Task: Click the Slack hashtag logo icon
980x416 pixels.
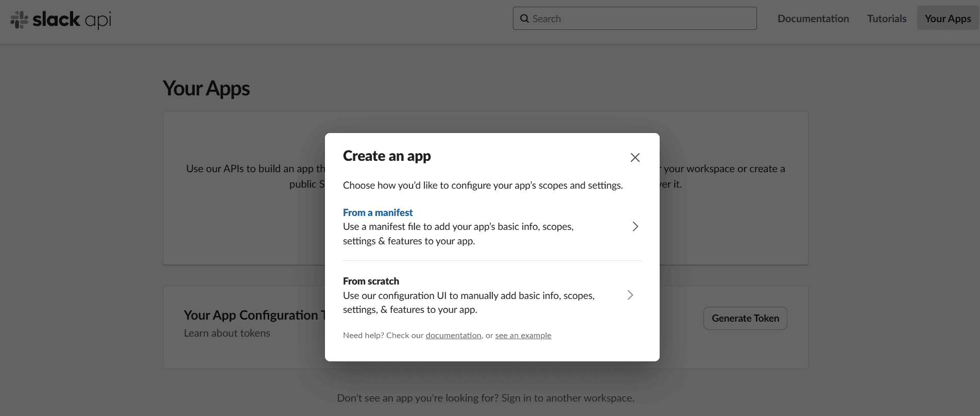Action: [x=20, y=20]
